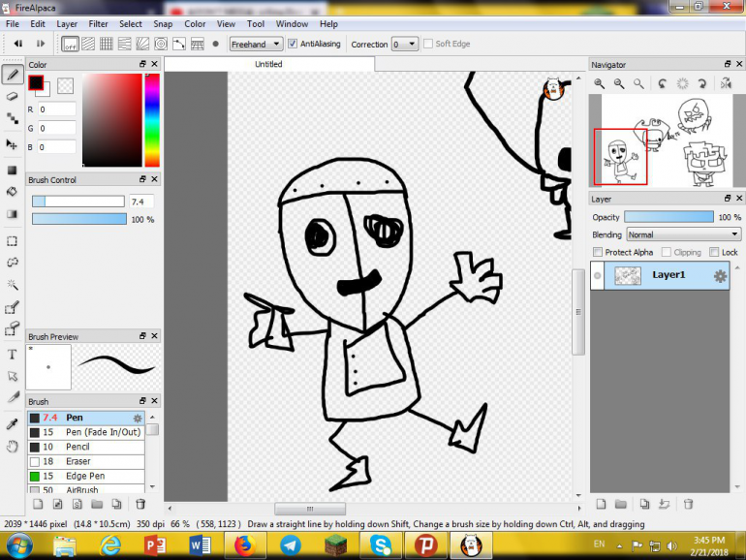Pick the Hand tool
The image size is (746, 560).
(x=13, y=447)
